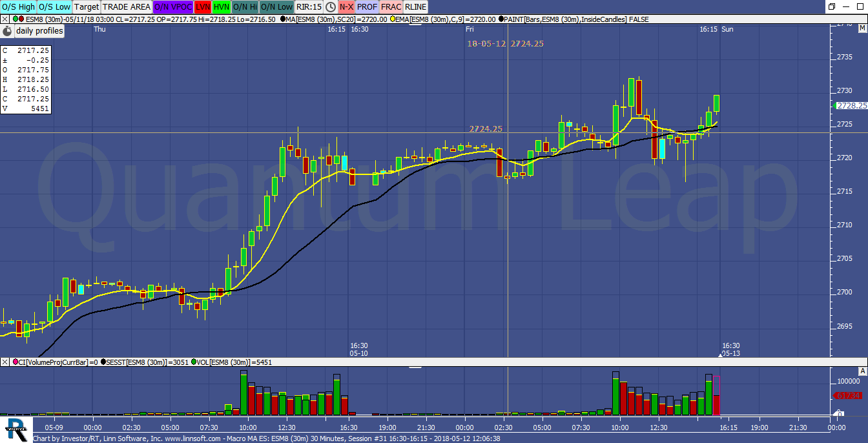Click the green VOL indicator dot
This screenshot has width=868, height=443.
coord(195,362)
